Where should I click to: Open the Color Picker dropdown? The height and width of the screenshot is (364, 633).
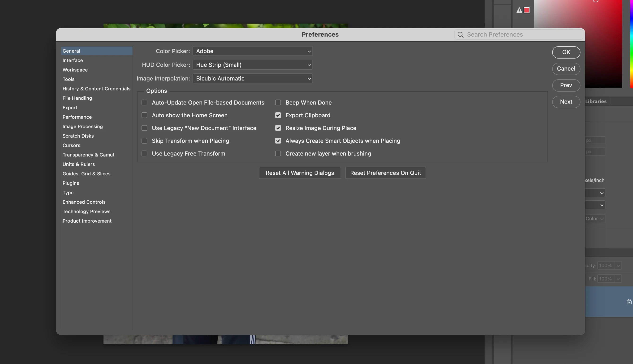pos(252,51)
